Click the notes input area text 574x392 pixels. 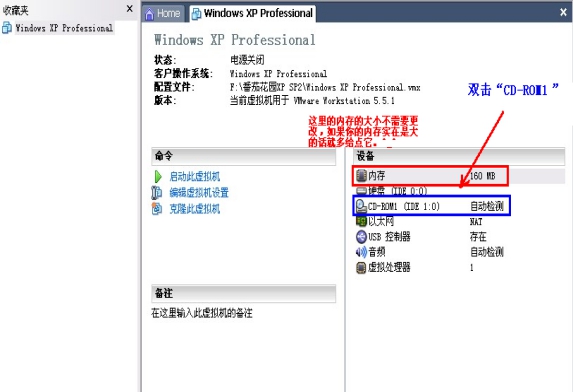(x=202, y=313)
